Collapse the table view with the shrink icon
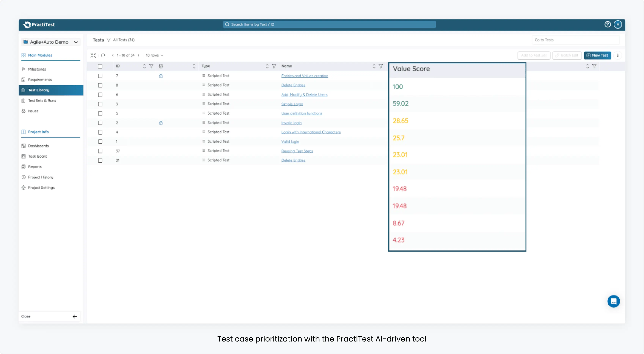The width and height of the screenshot is (644, 354). [x=93, y=55]
